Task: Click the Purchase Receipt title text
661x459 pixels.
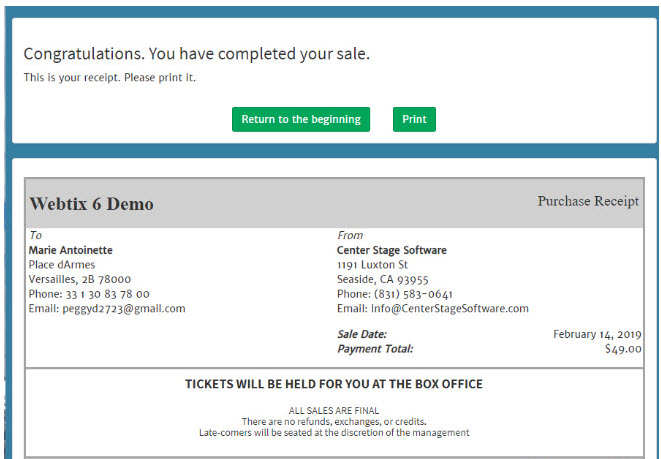Action: [x=588, y=201]
